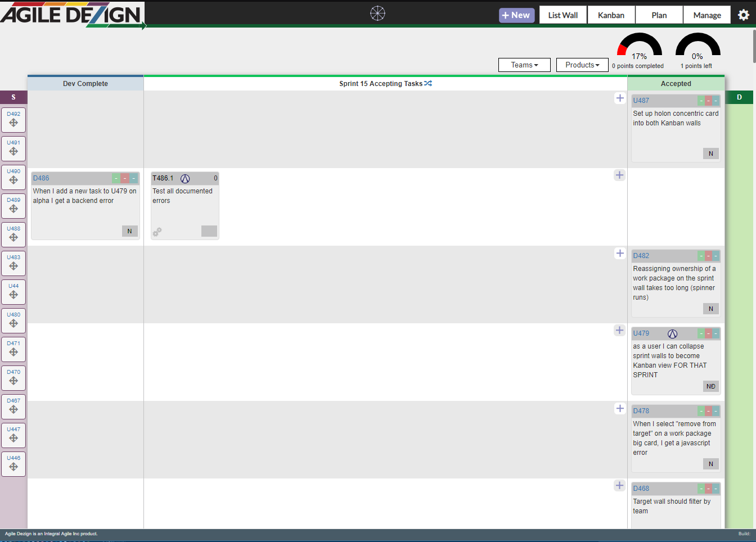Click the holon icon on card U479

point(672,333)
